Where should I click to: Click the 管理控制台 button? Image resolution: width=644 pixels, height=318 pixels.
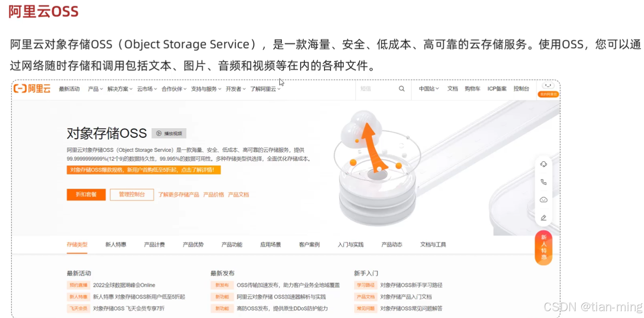132,195
